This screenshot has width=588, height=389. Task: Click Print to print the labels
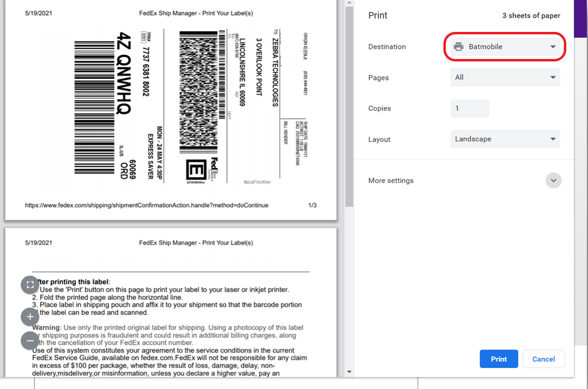point(498,358)
